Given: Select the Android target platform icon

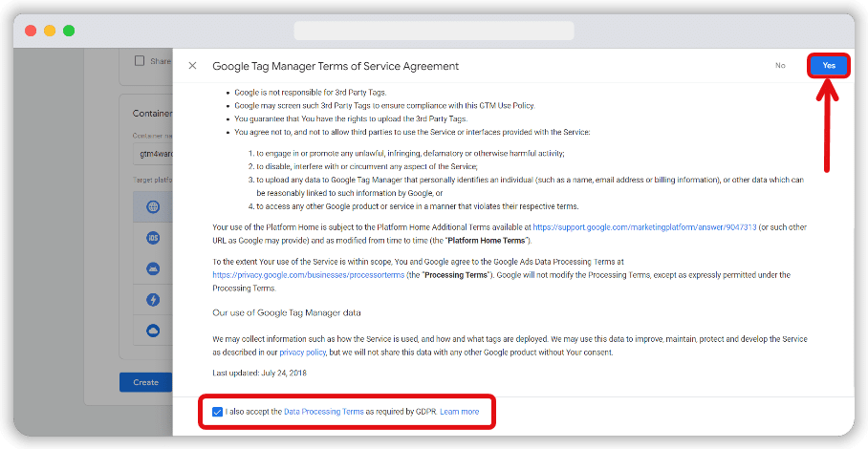Looking at the screenshot, I should (153, 268).
